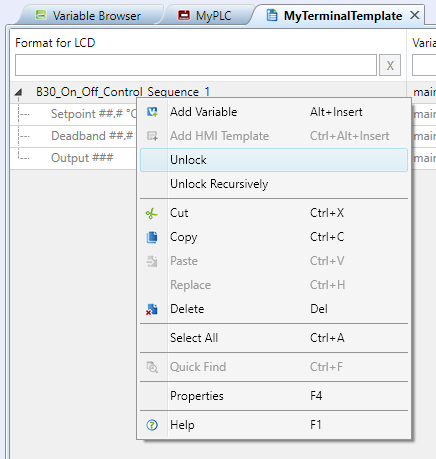
Task: Click the Copy pages icon
Action: click(x=152, y=237)
